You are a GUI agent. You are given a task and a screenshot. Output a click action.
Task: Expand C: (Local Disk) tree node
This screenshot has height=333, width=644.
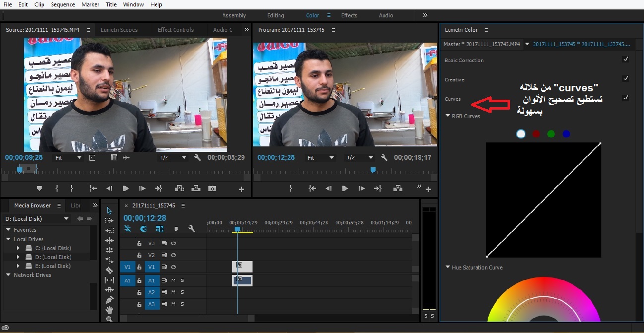(x=18, y=248)
